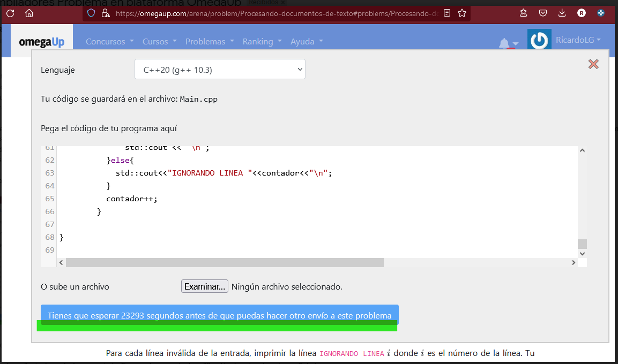The width and height of the screenshot is (618, 364).
Task: Open the browser Downloads icon
Action: [x=562, y=13]
